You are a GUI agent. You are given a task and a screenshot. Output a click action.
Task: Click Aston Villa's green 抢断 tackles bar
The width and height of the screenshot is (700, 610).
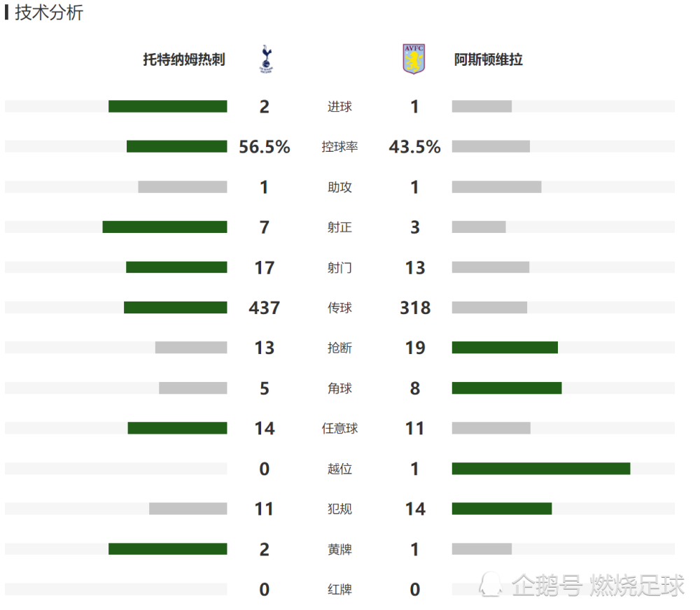point(505,348)
